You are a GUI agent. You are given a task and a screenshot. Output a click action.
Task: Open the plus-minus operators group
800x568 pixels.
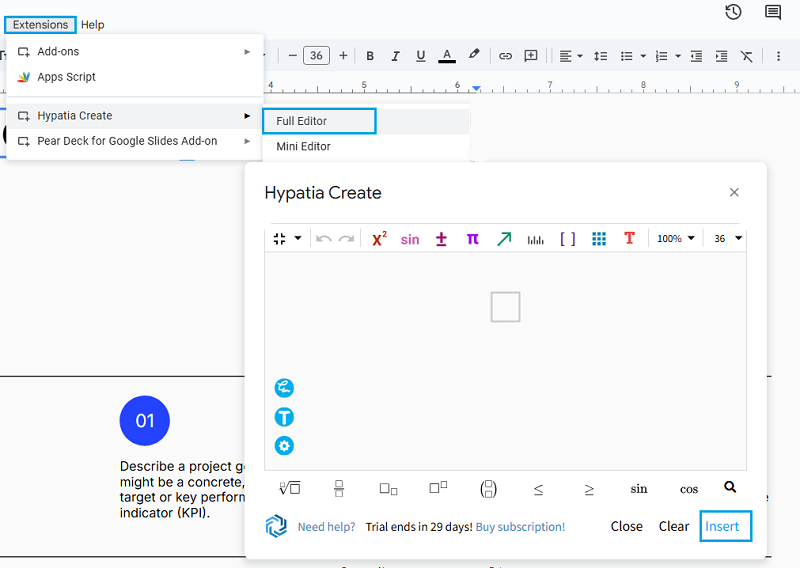point(441,239)
